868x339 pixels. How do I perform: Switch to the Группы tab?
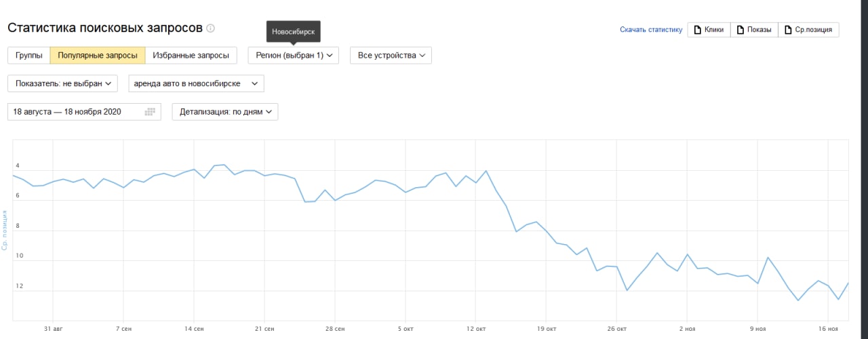[x=29, y=56]
